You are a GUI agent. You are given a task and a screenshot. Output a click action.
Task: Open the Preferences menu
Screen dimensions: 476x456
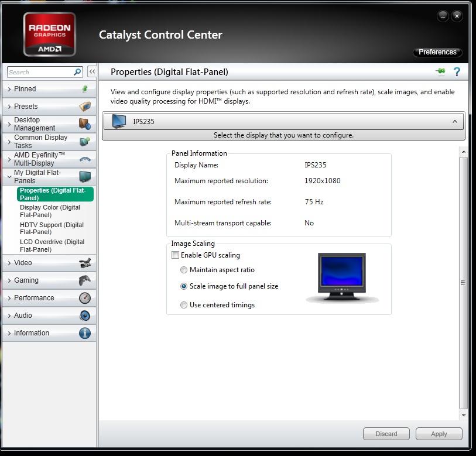tap(437, 52)
